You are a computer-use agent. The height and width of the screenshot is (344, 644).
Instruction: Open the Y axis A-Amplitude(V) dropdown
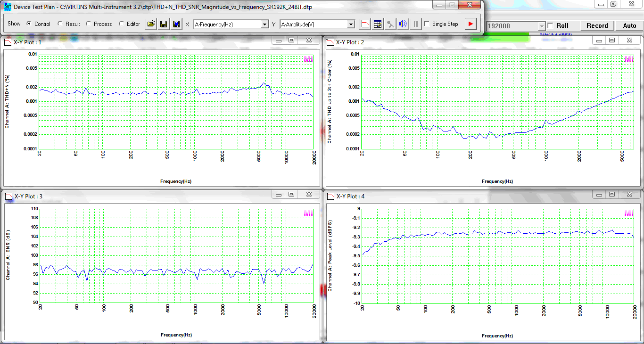[x=351, y=24]
